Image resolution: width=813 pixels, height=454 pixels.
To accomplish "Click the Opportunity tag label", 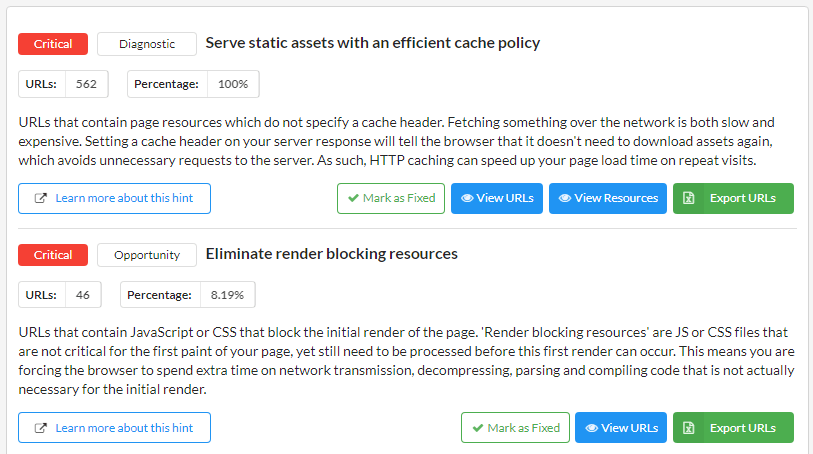I will 147,255.
